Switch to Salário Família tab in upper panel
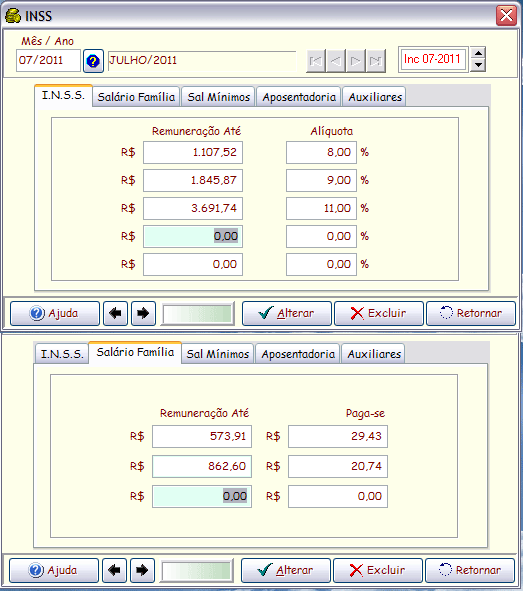Screen dimensions: 523x591 (136, 97)
